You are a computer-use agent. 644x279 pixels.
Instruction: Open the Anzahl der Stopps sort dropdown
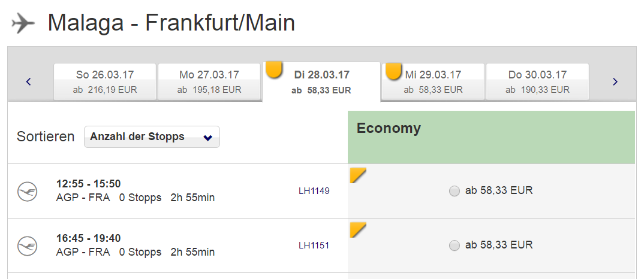click(152, 137)
